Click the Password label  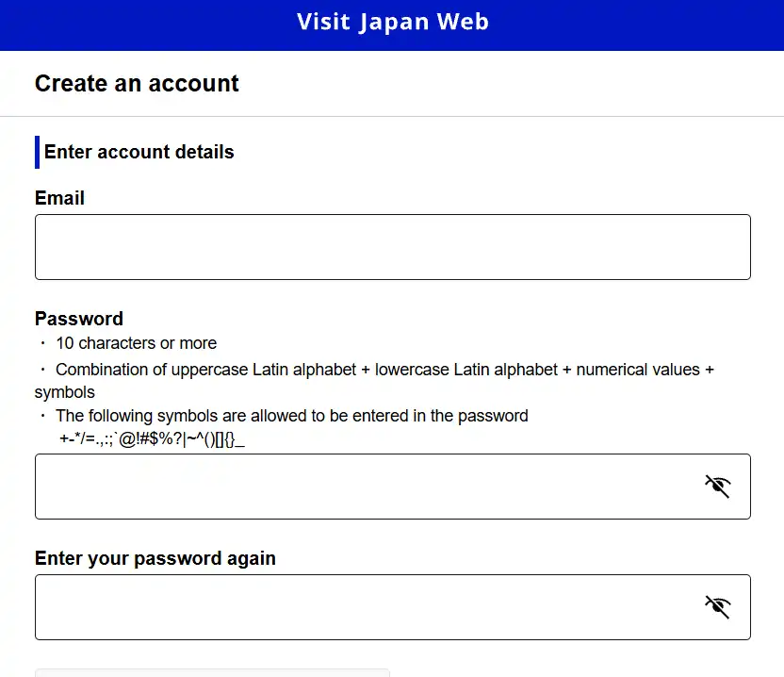coord(79,319)
